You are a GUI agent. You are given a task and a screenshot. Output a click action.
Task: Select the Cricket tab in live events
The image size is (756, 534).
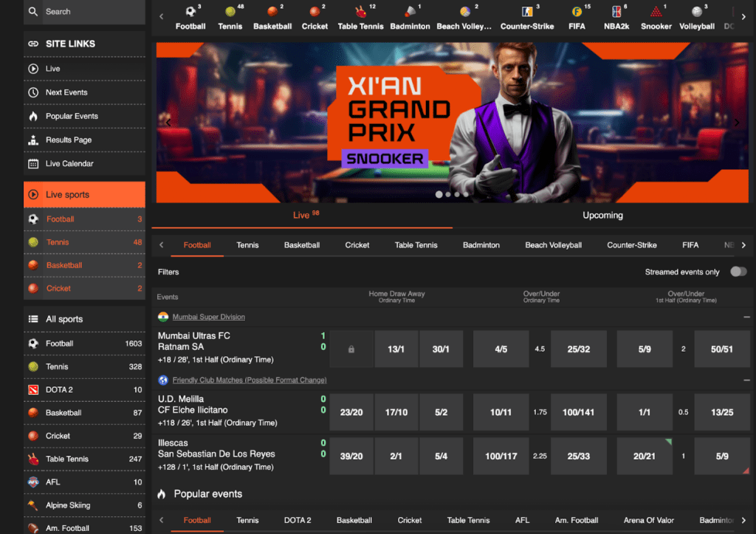(357, 245)
